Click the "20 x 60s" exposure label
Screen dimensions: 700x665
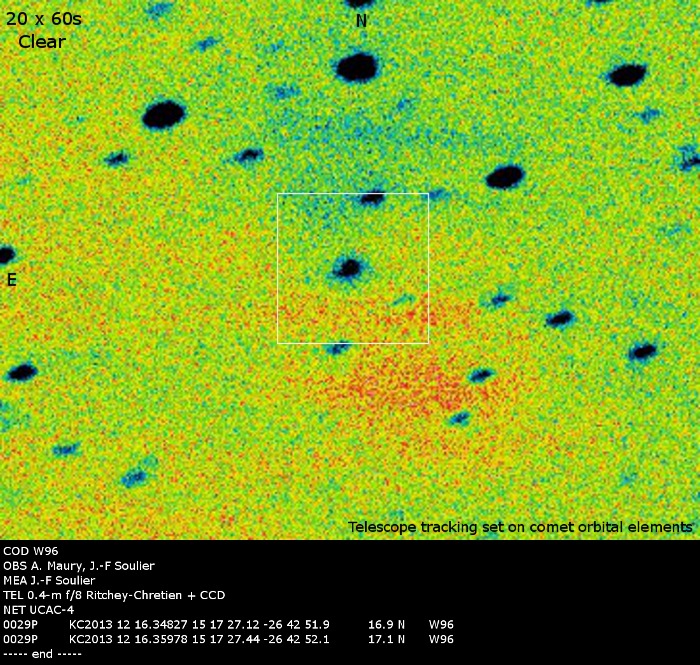click(44, 19)
